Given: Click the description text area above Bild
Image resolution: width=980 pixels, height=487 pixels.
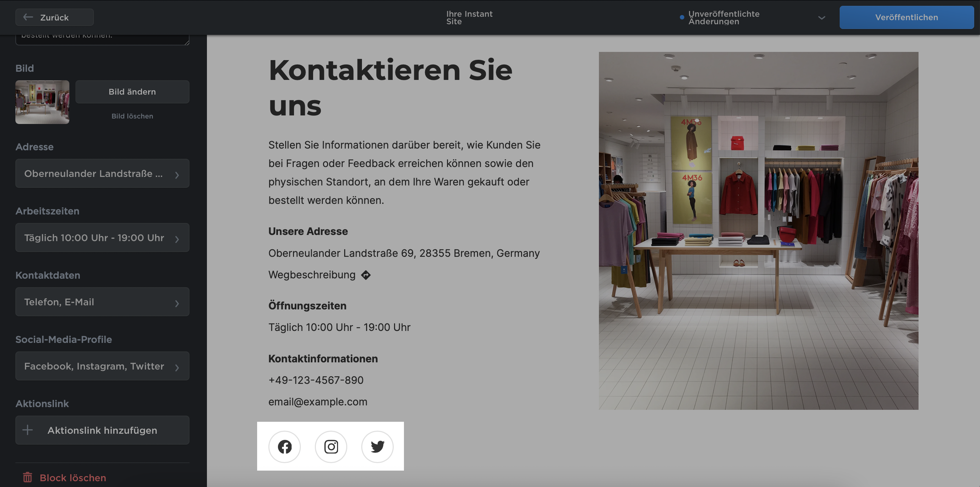Looking at the screenshot, I should coord(102,39).
